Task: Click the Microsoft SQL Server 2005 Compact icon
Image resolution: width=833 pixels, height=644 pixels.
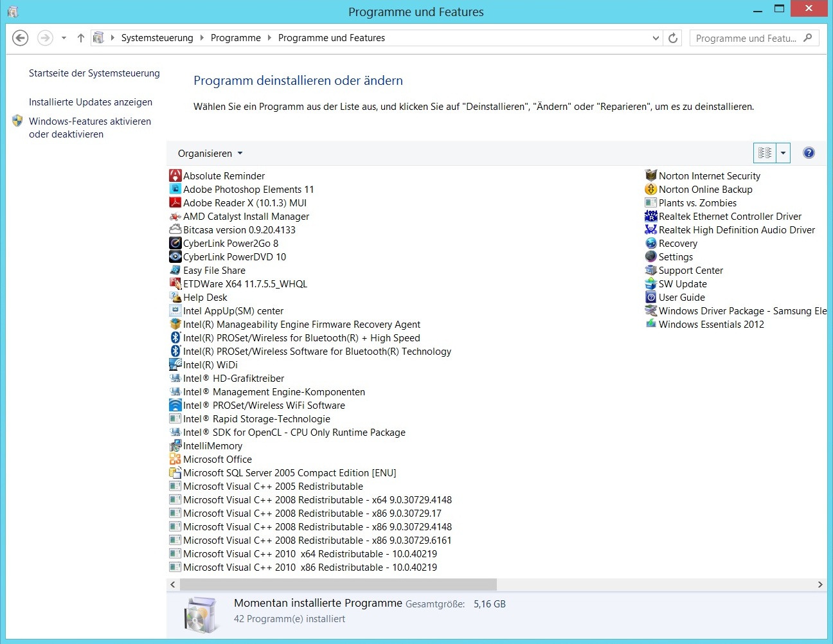Action: pyautogui.click(x=175, y=472)
